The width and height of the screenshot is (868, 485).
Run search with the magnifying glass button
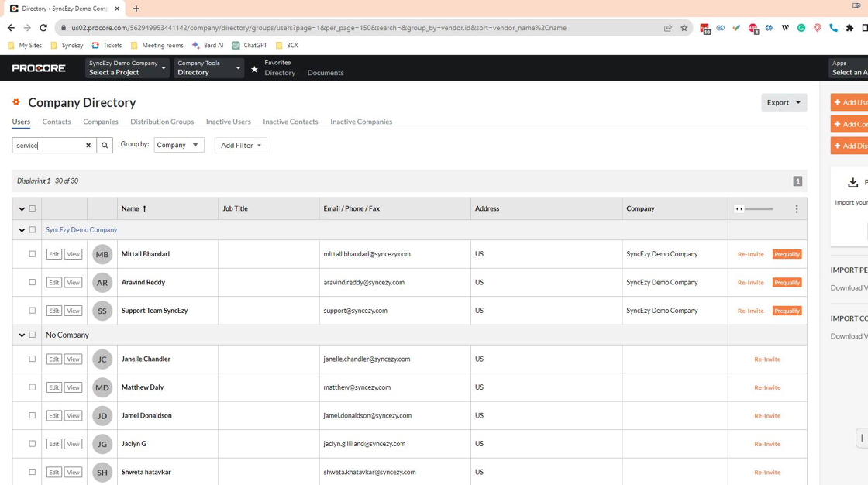105,145
